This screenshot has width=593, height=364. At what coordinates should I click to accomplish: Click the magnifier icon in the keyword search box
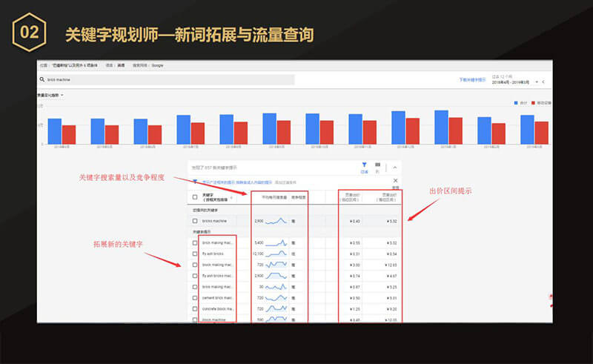tap(42, 79)
